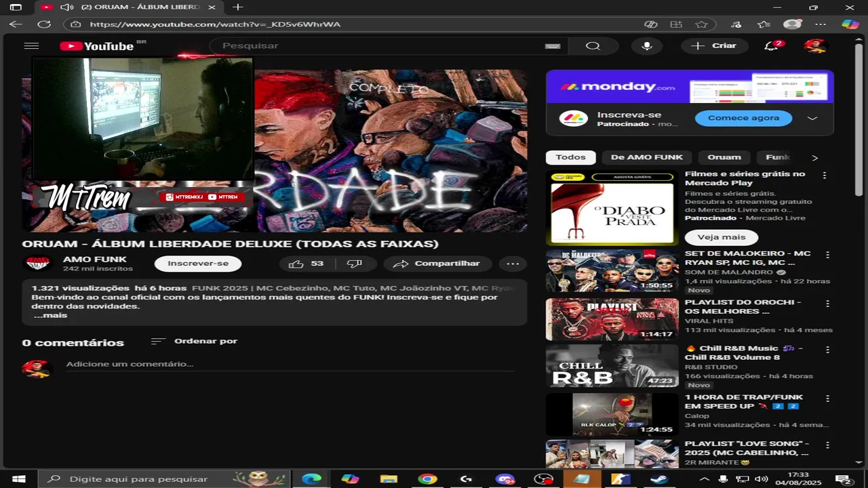Open the 1 HORA DE TRAP/FUNK thumbnail
Viewport: 868px width, 488px height.
click(x=612, y=415)
